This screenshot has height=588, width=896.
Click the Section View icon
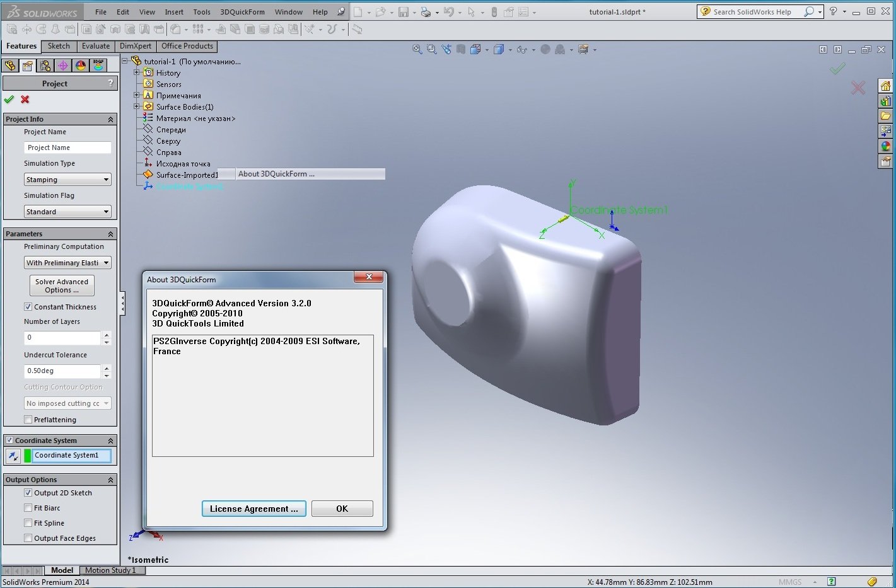coord(461,49)
